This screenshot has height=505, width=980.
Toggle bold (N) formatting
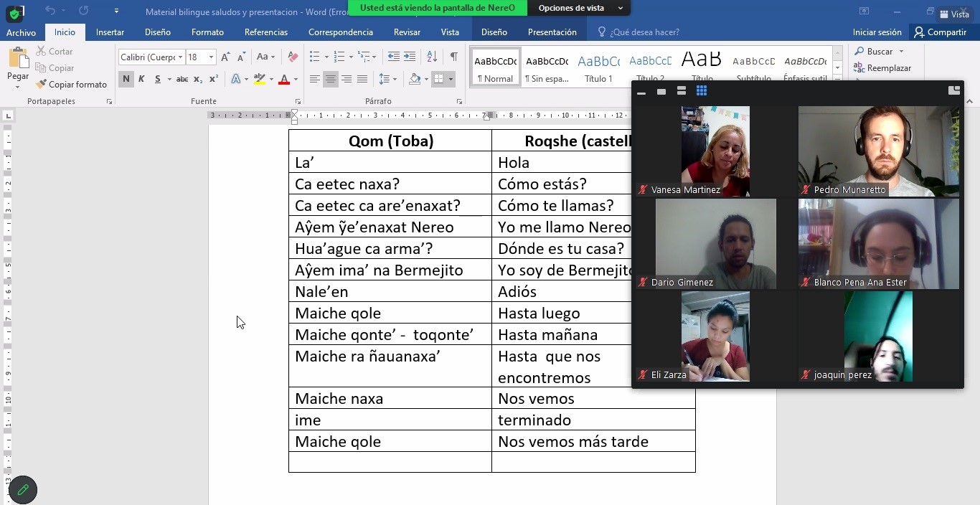(126, 80)
